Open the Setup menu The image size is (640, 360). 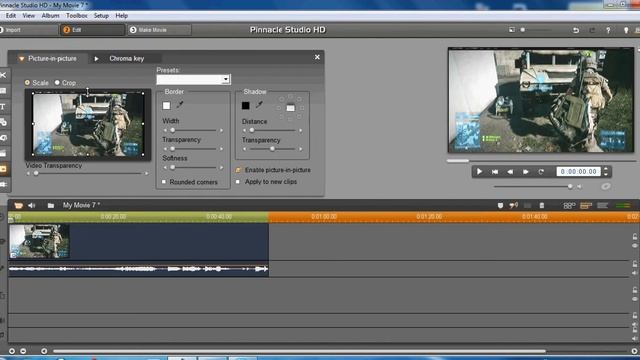101,16
